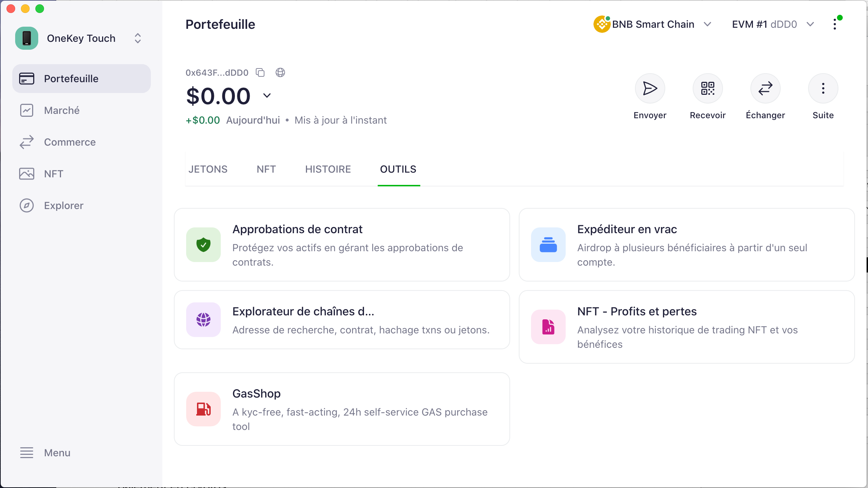868x488 pixels.
Task: Open the Expéditeur en vrac card
Action: click(687, 245)
